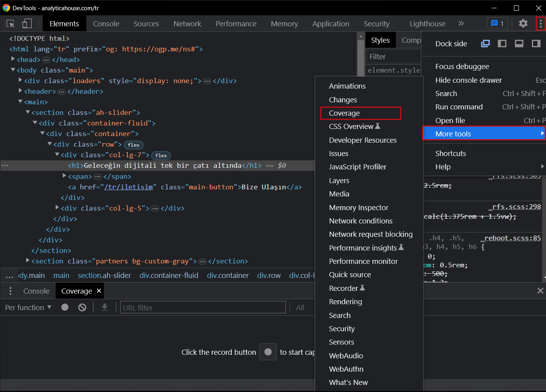Open the Per function dropdown
This screenshot has height=392, width=546.
tap(28, 307)
